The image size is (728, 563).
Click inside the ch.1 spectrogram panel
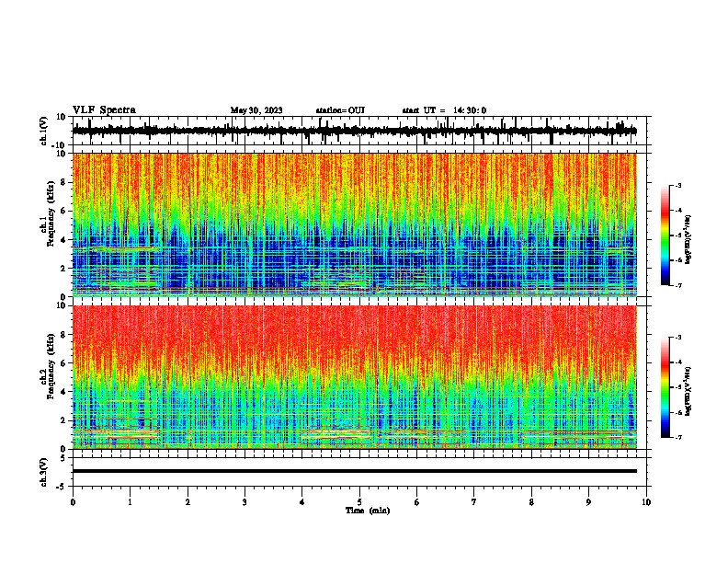tap(354, 224)
